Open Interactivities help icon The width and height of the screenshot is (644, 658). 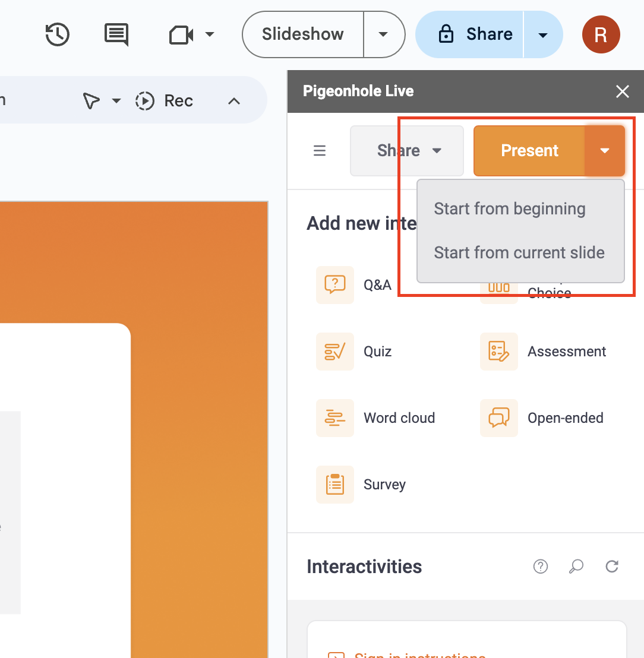[x=540, y=567]
